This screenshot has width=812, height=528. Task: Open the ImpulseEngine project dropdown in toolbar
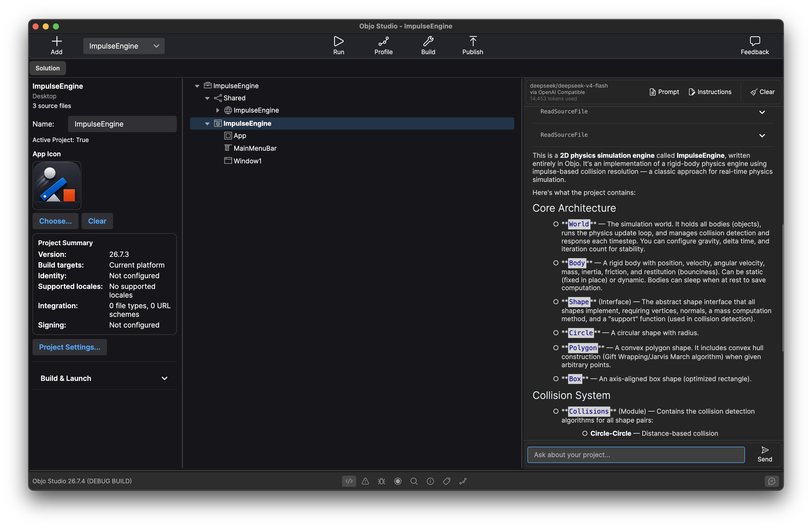(x=123, y=46)
